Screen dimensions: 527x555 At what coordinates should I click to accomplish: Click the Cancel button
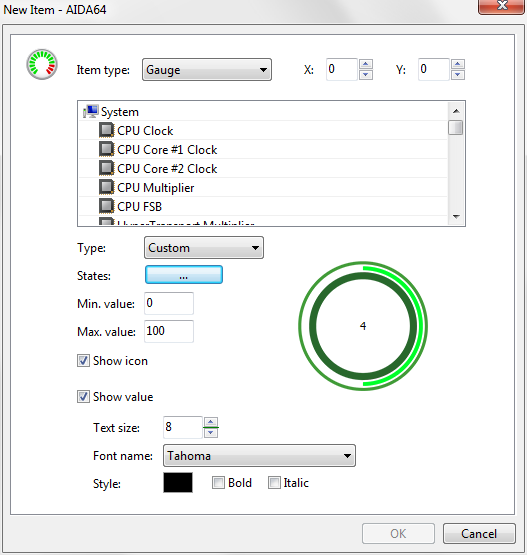click(479, 534)
